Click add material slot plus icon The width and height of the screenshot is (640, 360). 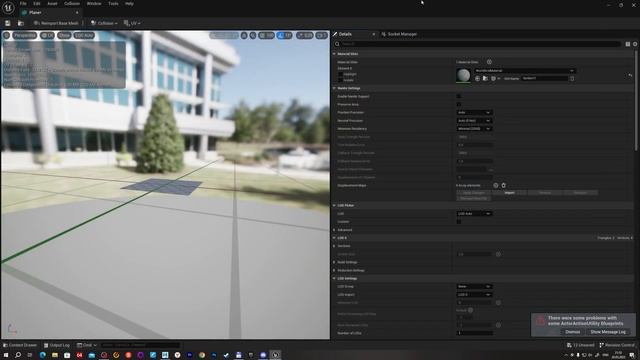click(489, 62)
